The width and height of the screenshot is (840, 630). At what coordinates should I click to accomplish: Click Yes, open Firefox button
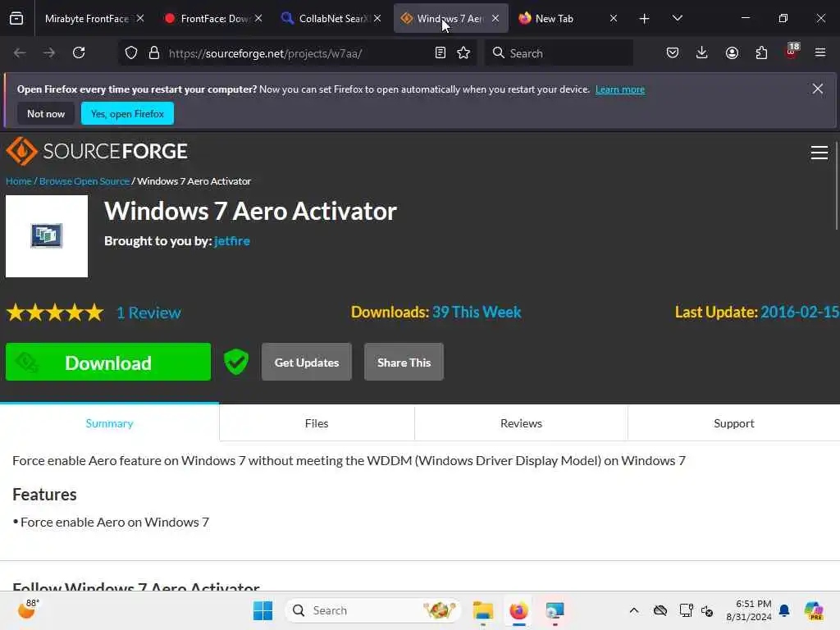point(127,113)
